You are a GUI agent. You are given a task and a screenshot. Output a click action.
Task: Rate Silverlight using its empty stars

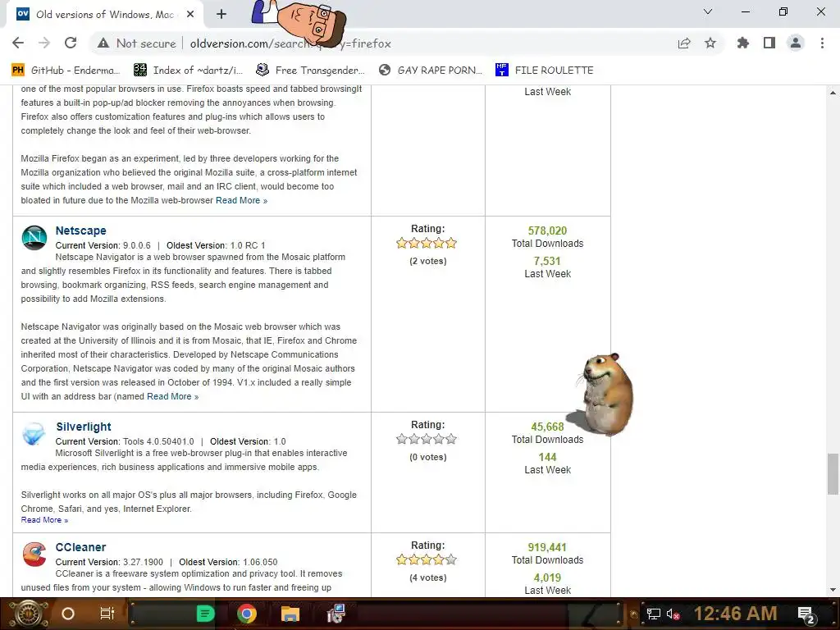click(427, 440)
